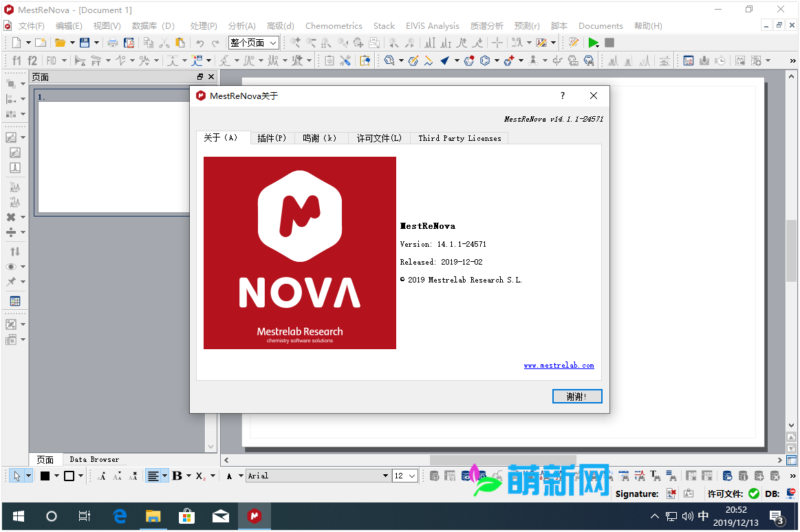Switch to the 许可文件(L) tab

click(x=379, y=138)
